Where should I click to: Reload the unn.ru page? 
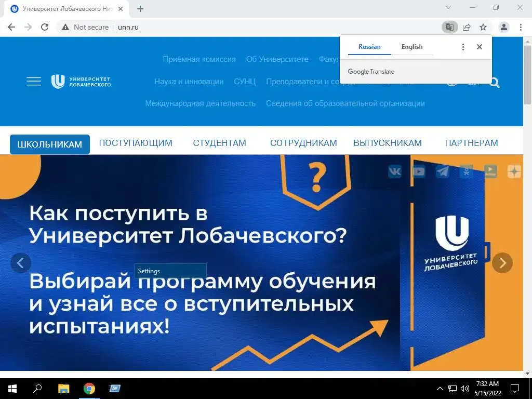click(x=45, y=27)
